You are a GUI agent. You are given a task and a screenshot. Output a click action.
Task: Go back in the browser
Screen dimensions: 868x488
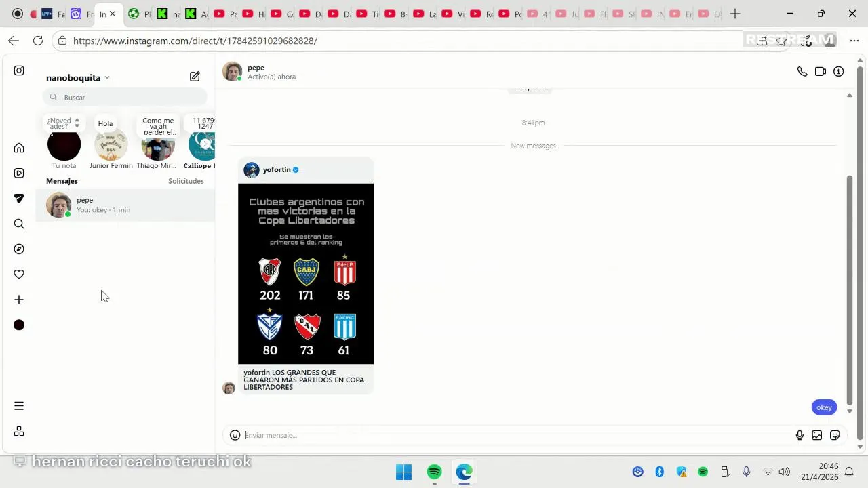(x=14, y=41)
